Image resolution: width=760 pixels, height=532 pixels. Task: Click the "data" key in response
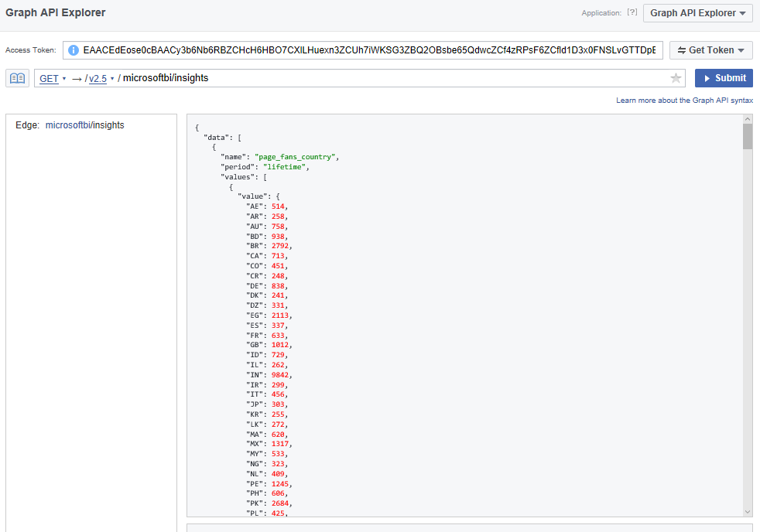(x=216, y=138)
